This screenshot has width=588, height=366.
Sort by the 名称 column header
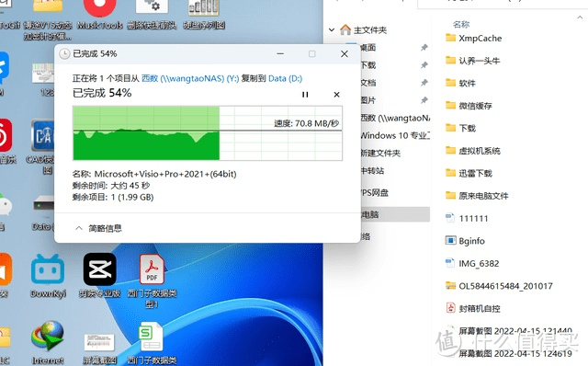pyautogui.click(x=461, y=25)
